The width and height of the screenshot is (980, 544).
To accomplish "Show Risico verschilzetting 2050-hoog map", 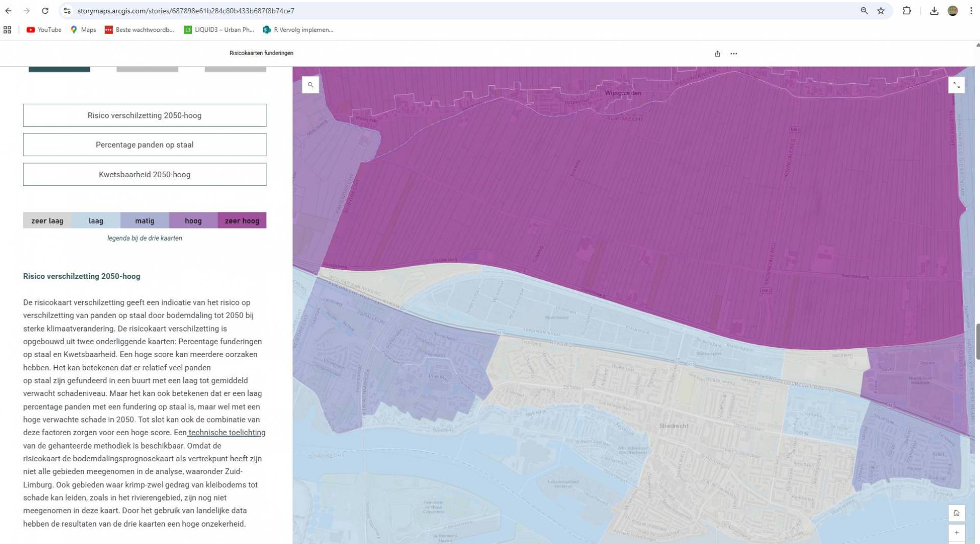I will [144, 115].
